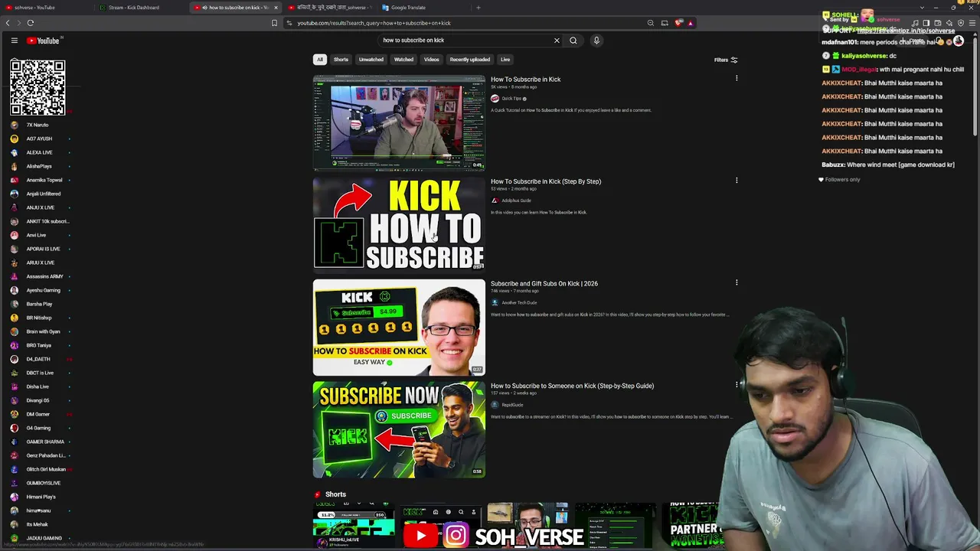Open a new browser tab
Screen dimensions: 980x551
click(x=478, y=8)
